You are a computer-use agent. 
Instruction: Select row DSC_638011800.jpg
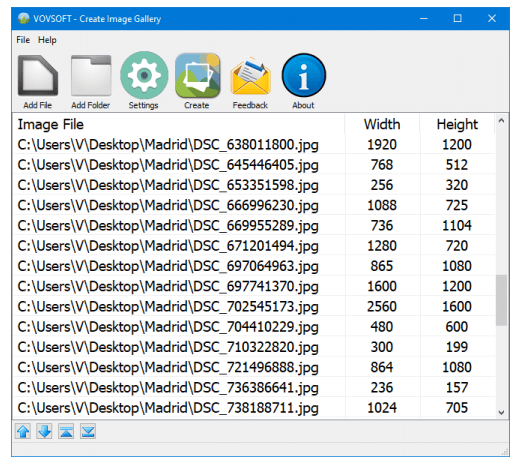tap(254, 145)
